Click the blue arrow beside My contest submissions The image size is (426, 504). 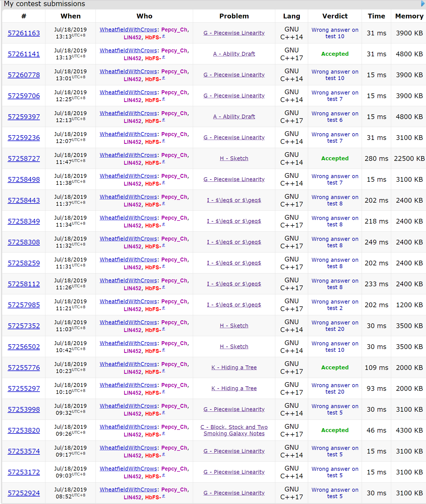pos(423,4)
